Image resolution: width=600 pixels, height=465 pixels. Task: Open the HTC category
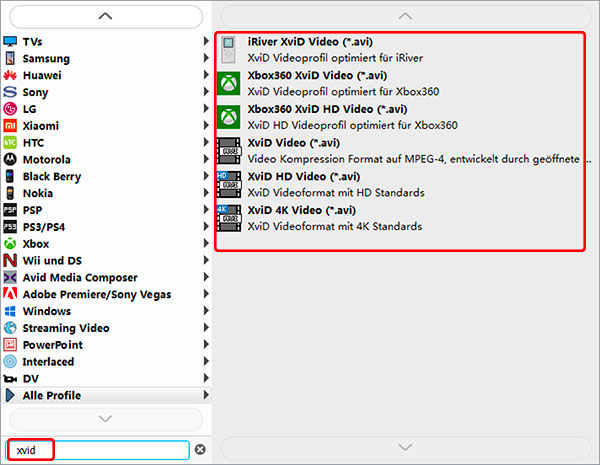coord(106,142)
